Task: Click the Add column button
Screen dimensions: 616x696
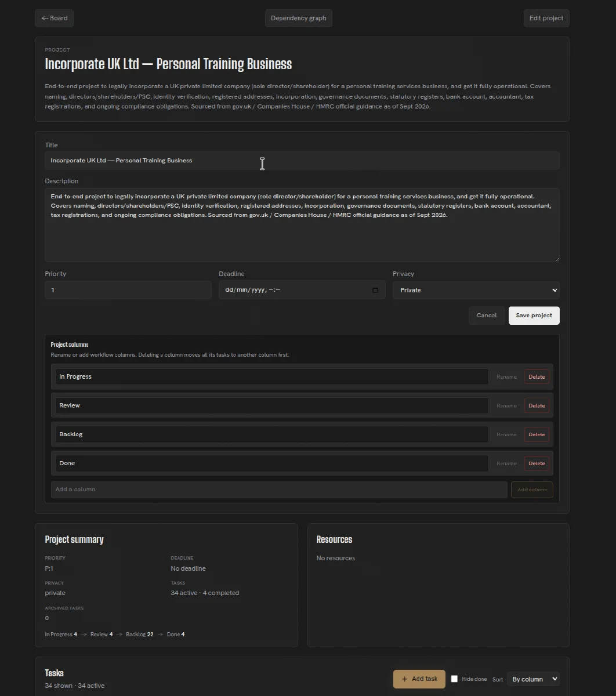Action: 532,490
